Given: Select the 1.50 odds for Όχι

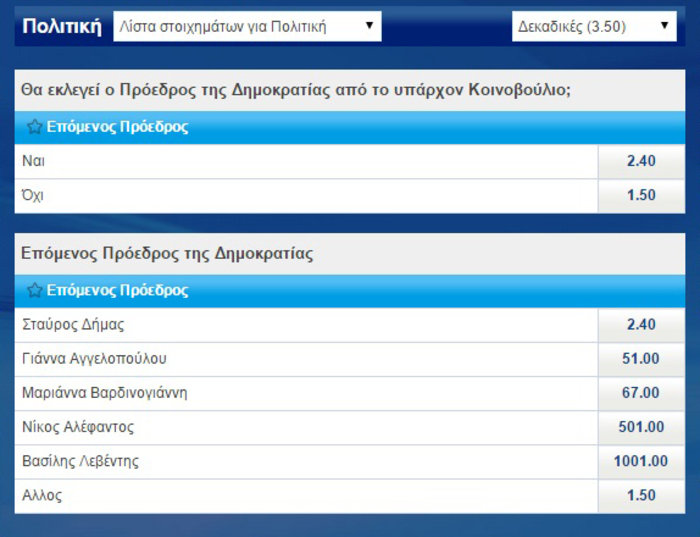Looking at the screenshot, I should pos(640,195).
